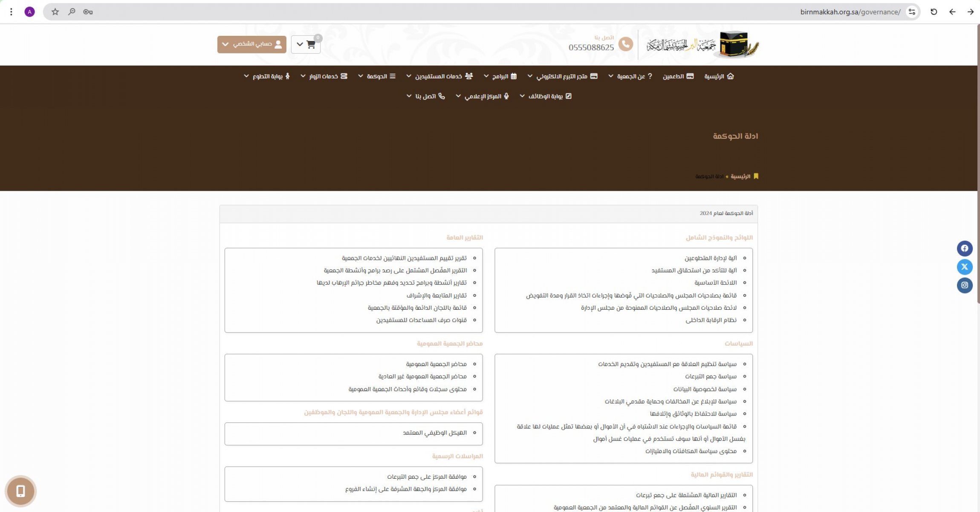Expand the الحوكمة navigation dropdown
Viewport: 980px width, 512px height.
pyautogui.click(x=377, y=76)
